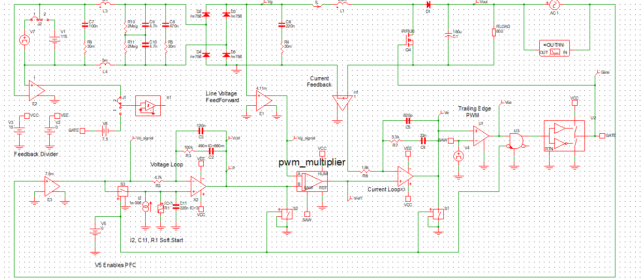Select the AC1 source symbol
The width and height of the screenshot is (644, 280).
tap(551, 5)
